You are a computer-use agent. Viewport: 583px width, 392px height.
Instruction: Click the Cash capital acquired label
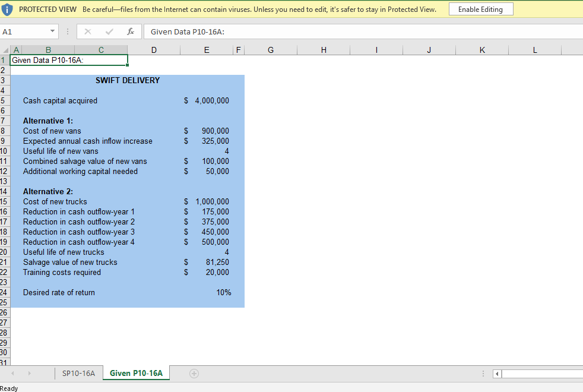[60, 100]
